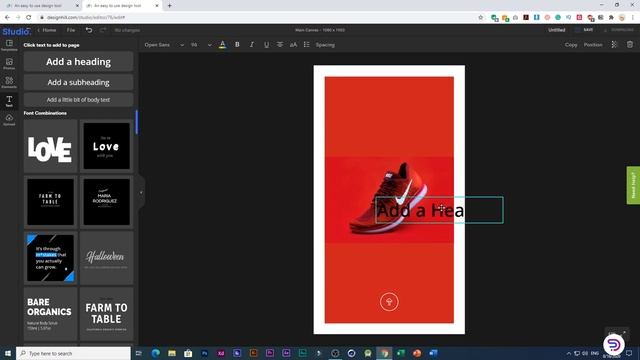This screenshot has height=360, width=640.
Task: Open Microsoft Edge from taskbar
Action: point(156,353)
